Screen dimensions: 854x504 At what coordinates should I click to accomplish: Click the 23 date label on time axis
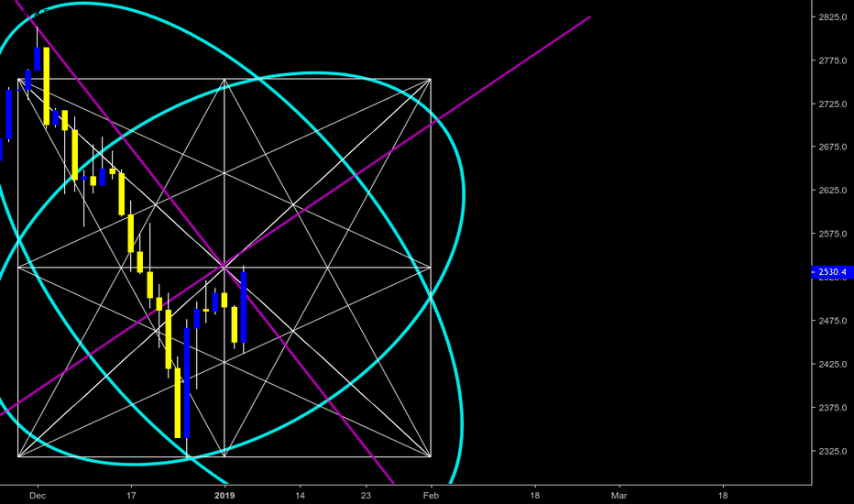tap(366, 496)
